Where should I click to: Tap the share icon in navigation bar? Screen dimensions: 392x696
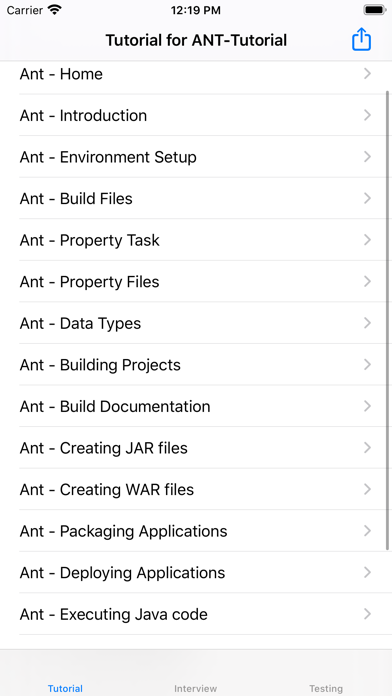coord(361,39)
